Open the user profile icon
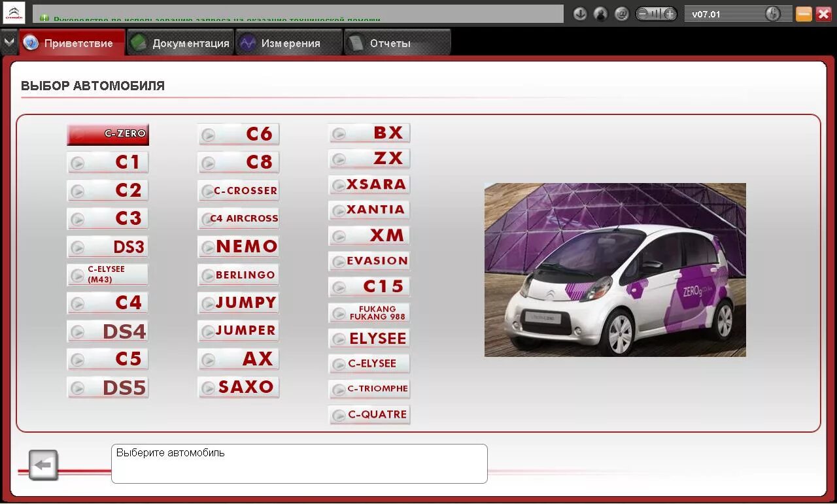The image size is (837, 504). [601, 14]
